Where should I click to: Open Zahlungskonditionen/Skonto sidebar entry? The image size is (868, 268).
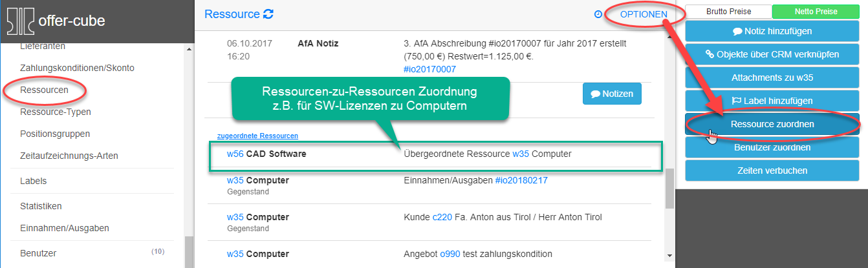[x=77, y=68]
